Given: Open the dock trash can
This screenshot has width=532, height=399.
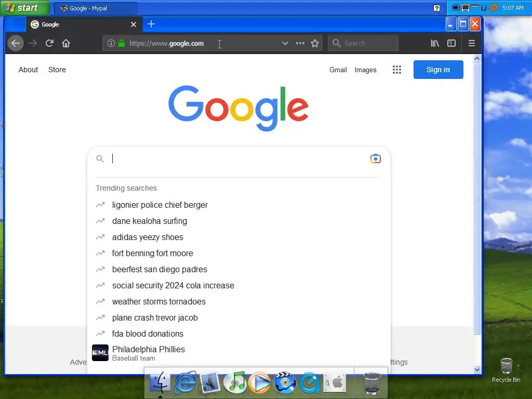Looking at the screenshot, I should click(x=372, y=383).
